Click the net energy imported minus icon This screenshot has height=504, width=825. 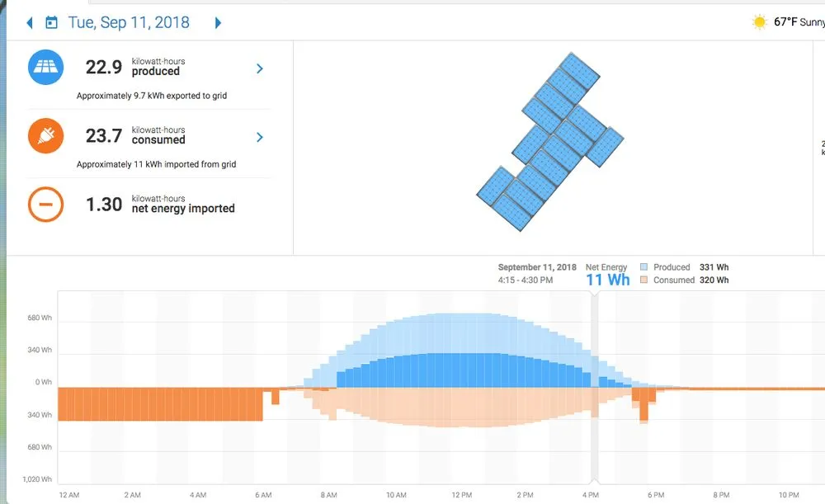pos(45,204)
